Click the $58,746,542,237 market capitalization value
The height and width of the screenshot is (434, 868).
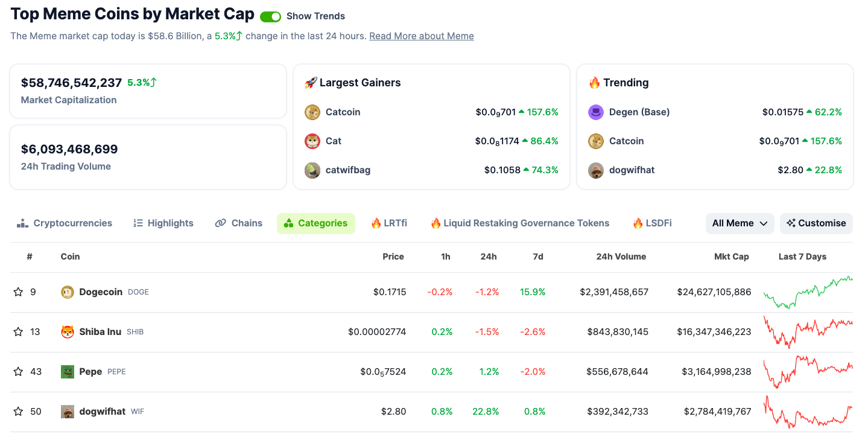[71, 83]
